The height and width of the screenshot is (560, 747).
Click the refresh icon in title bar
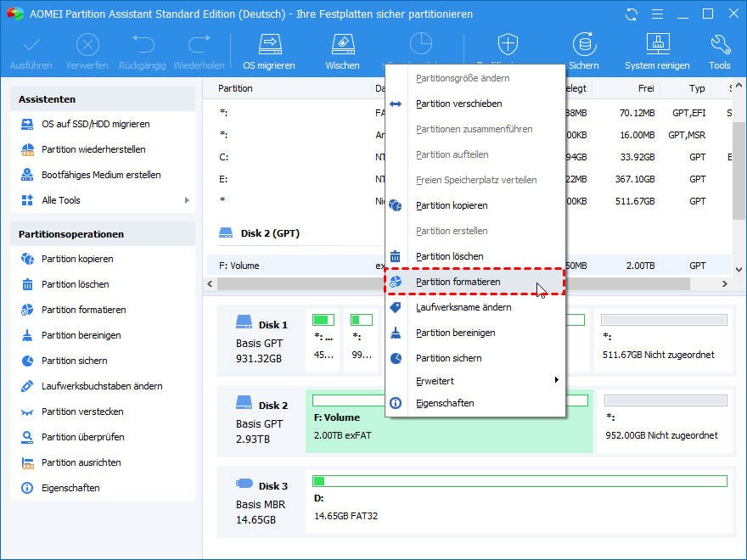coord(632,14)
